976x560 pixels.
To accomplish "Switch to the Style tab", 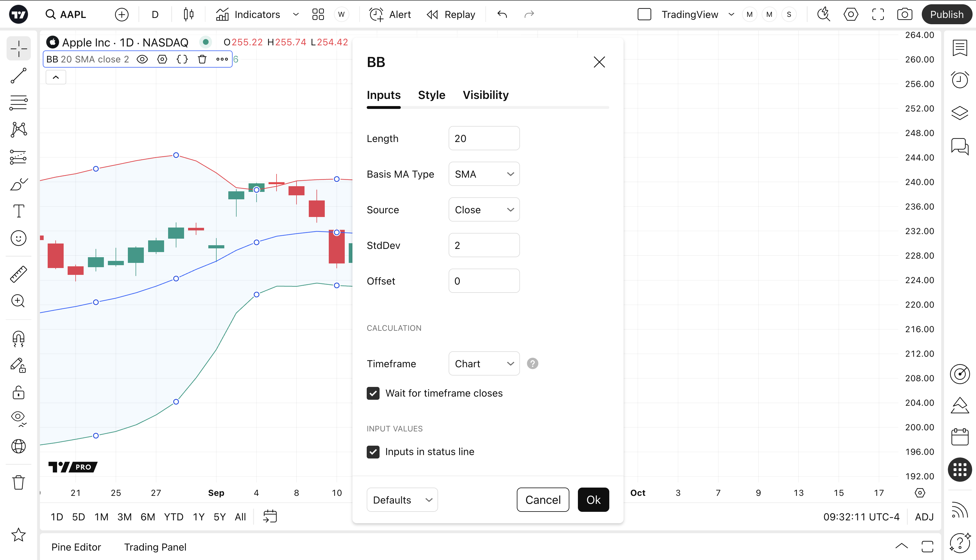I will 431,95.
